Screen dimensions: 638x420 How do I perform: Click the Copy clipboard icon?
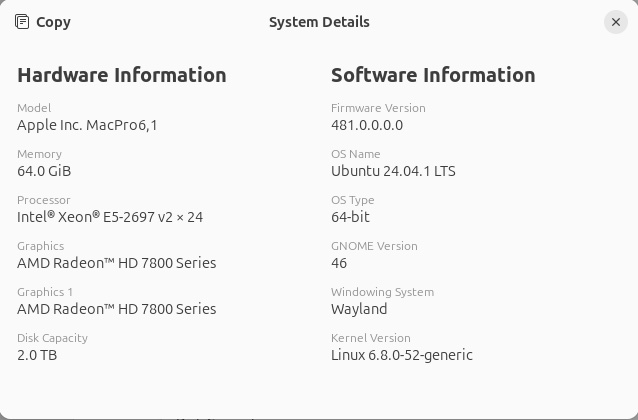tap(22, 22)
